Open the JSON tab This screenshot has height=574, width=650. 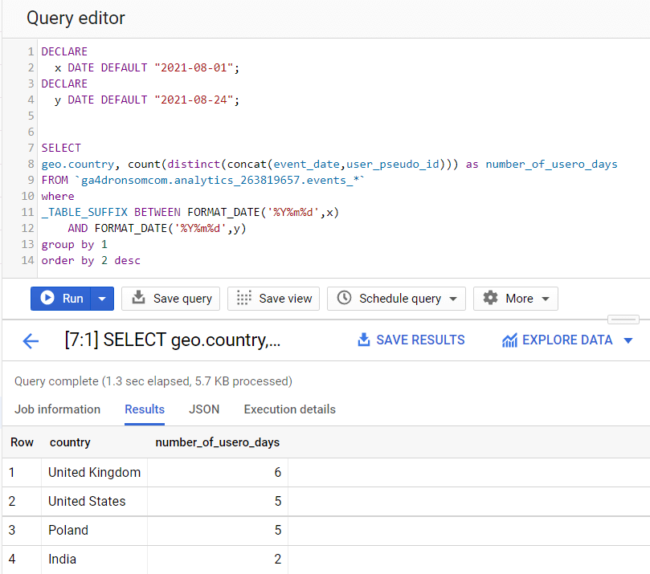click(x=204, y=409)
